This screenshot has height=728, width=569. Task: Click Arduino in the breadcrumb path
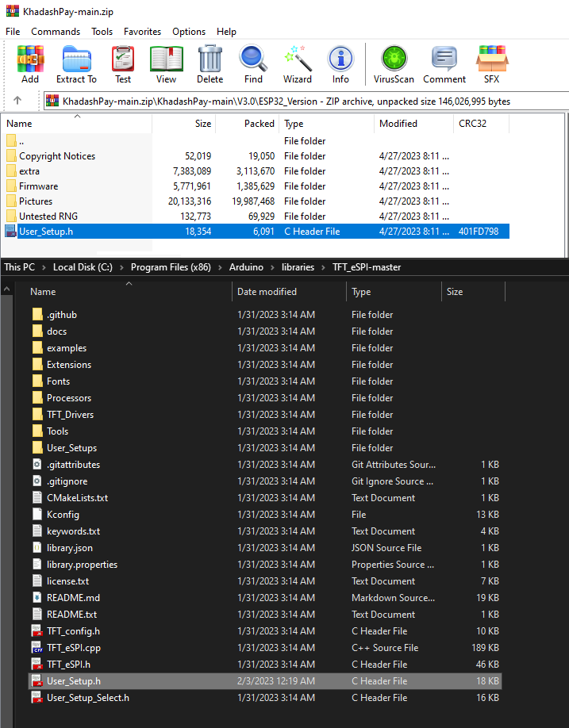pyautogui.click(x=246, y=267)
